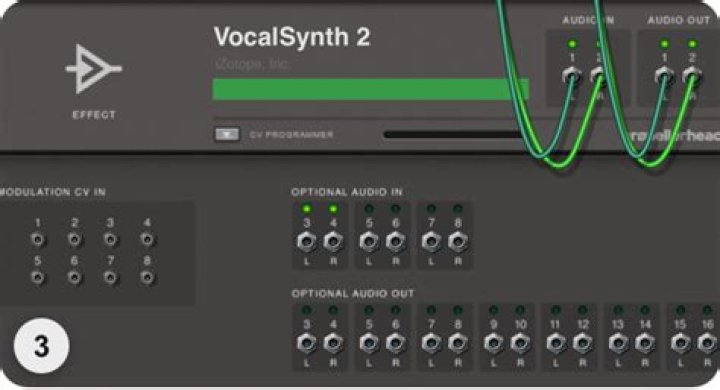Click Optional Audio Out jack 6 R
Image resolution: width=720 pixels, height=390 pixels.
[395, 343]
